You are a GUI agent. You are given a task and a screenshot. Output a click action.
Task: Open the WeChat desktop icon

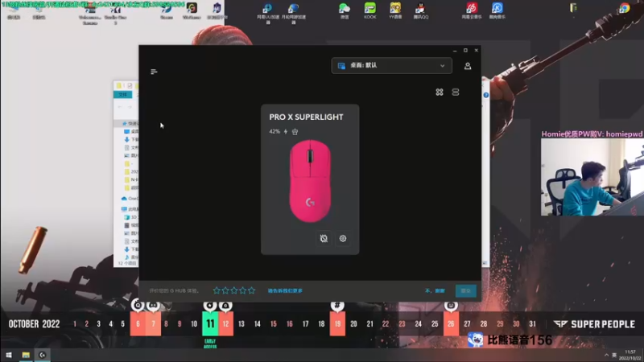345,11
